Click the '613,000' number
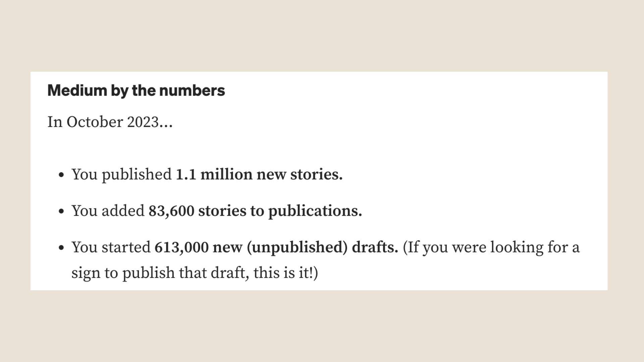The width and height of the screenshot is (644, 362). pos(181,247)
